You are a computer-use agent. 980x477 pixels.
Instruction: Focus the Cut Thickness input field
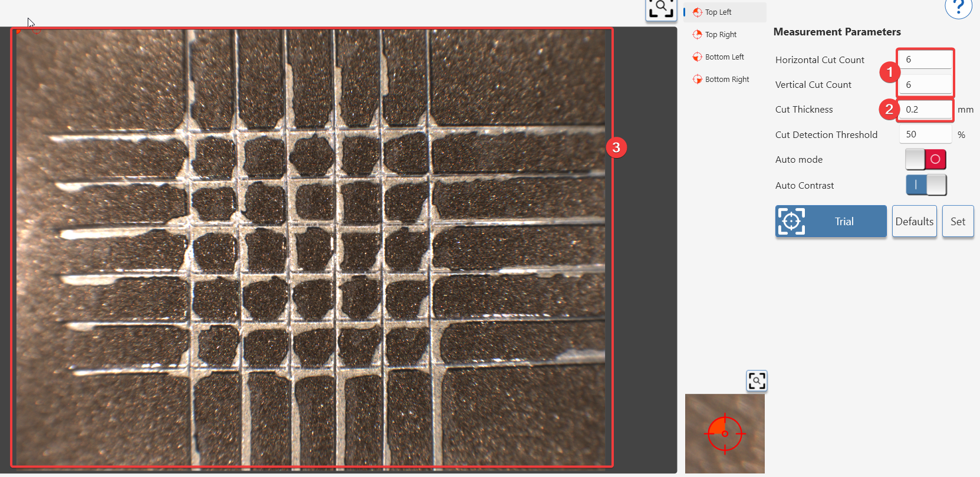pyautogui.click(x=926, y=110)
